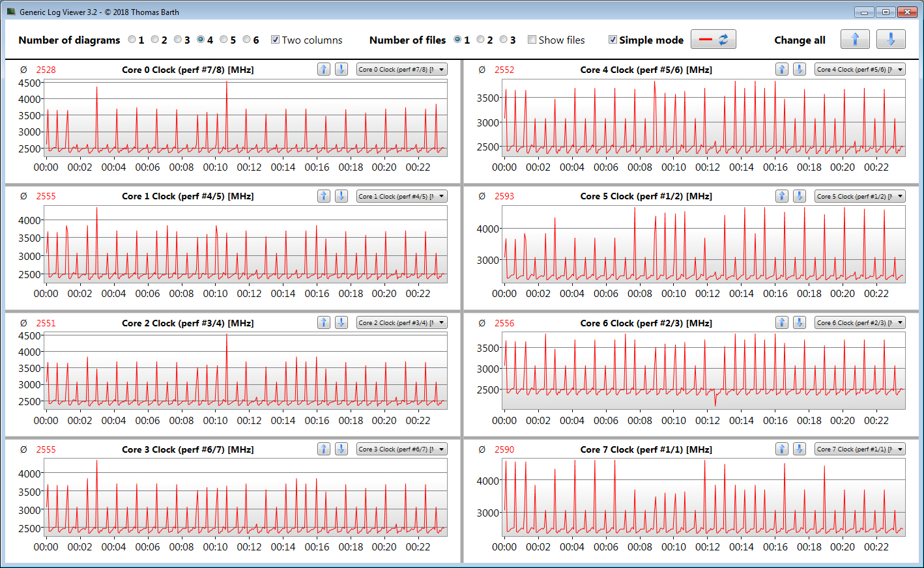Select 1 for Number of diagrams

132,40
